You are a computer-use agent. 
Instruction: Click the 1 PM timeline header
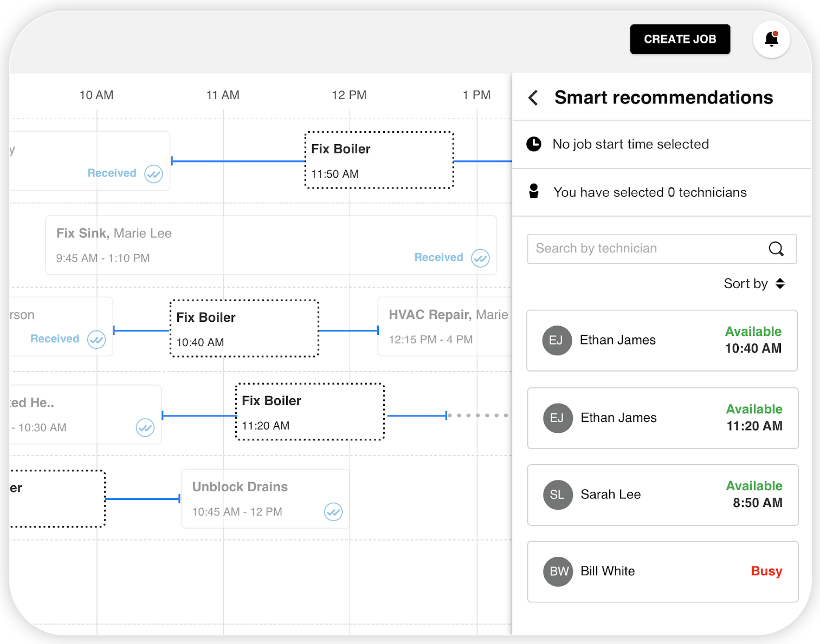tap(476, 95)
